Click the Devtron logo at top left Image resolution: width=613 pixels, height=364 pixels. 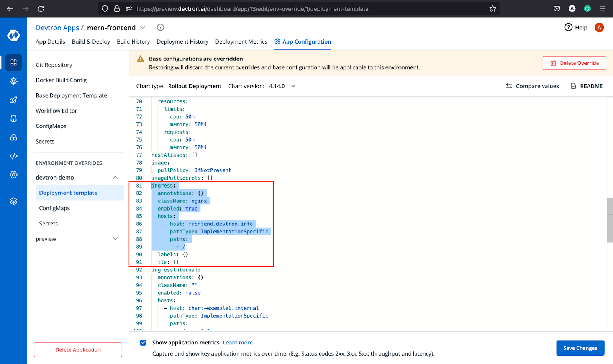coord(13,35)
